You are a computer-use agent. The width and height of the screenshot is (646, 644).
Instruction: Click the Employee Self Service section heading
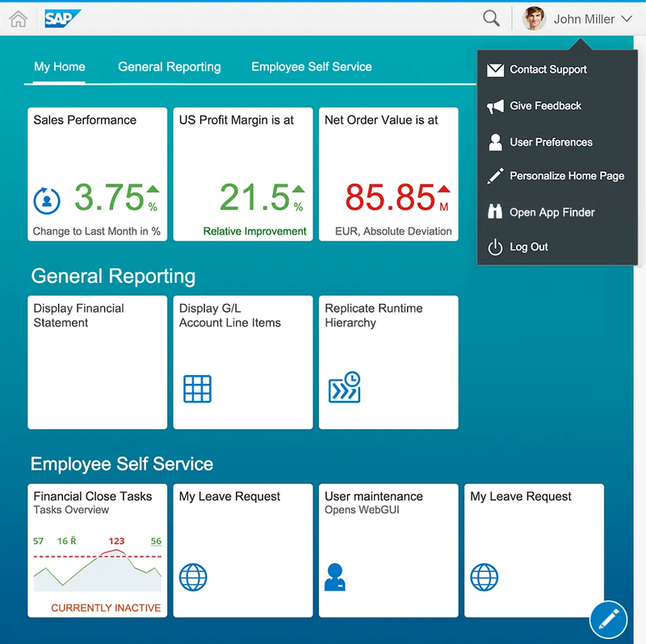(122, 464)
